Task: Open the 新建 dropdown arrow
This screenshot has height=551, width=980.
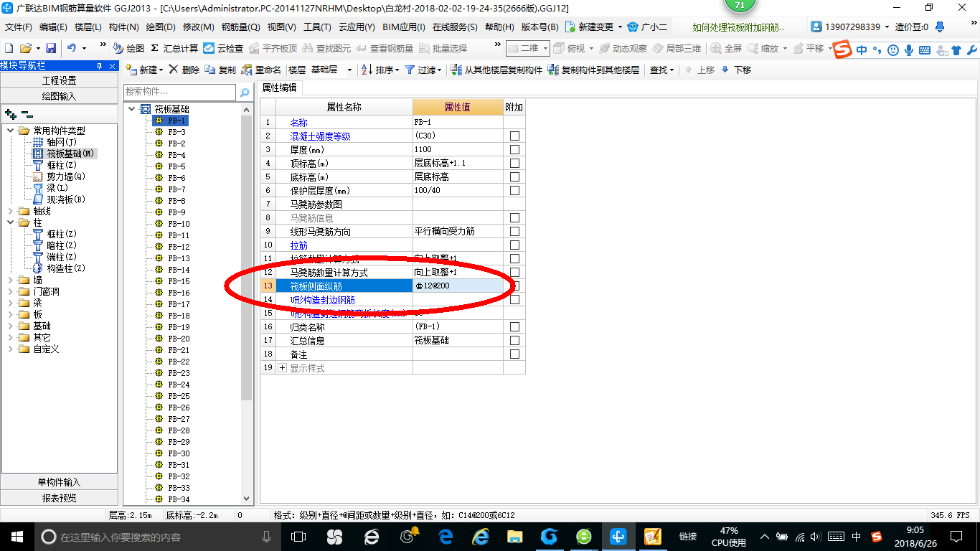Action: (161, 70)
